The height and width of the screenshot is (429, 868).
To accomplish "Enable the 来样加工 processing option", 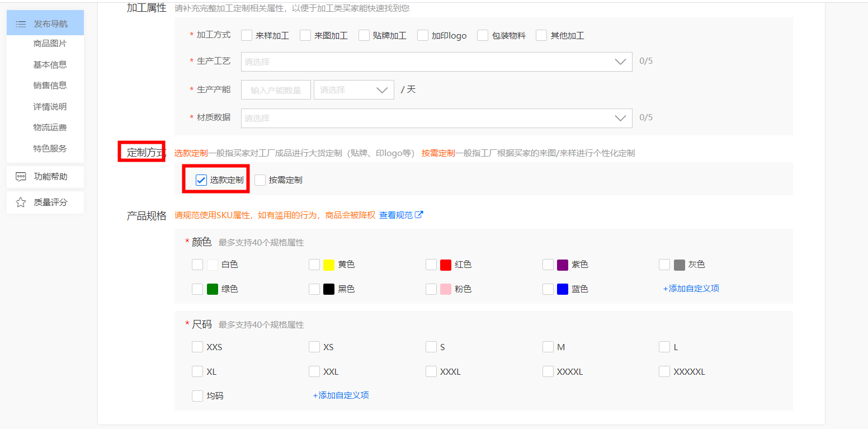I will [x=246, y=35].
